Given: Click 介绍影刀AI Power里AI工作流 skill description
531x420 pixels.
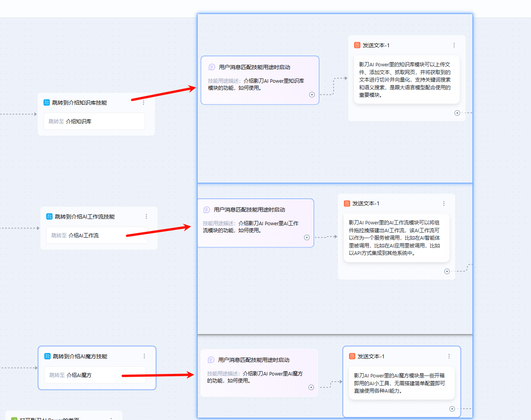Looking at the screenshot, I should [x=251, y=227].
